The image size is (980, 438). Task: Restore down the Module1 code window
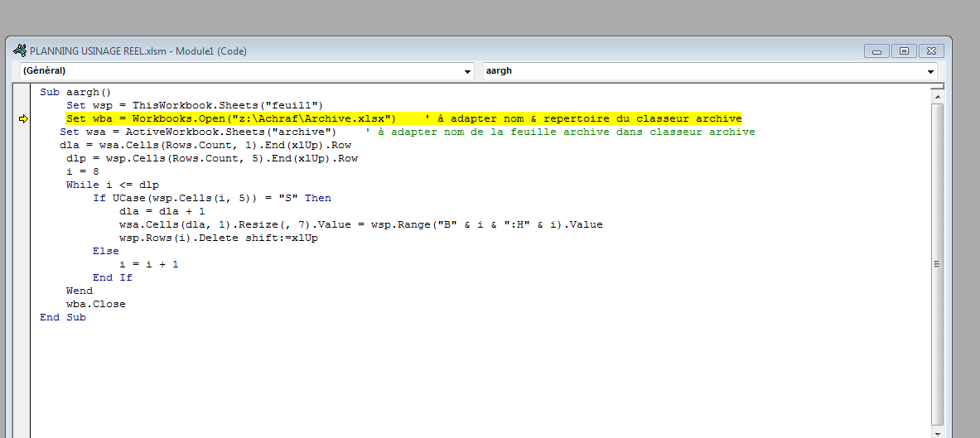pyautogui.click(x=904, y=51)
